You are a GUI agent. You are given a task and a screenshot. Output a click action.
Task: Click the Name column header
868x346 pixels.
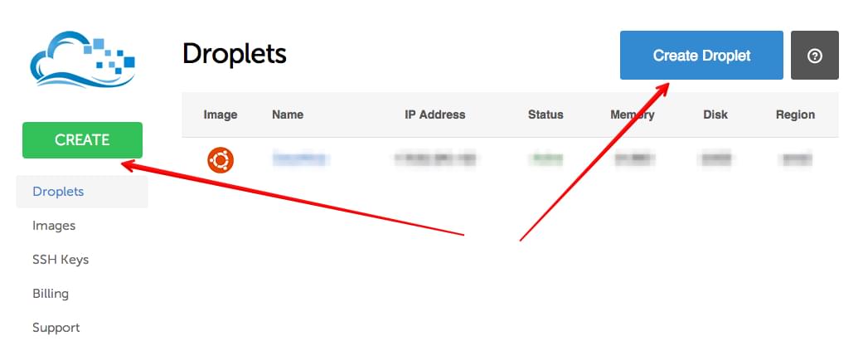click(x=288, y=115)
